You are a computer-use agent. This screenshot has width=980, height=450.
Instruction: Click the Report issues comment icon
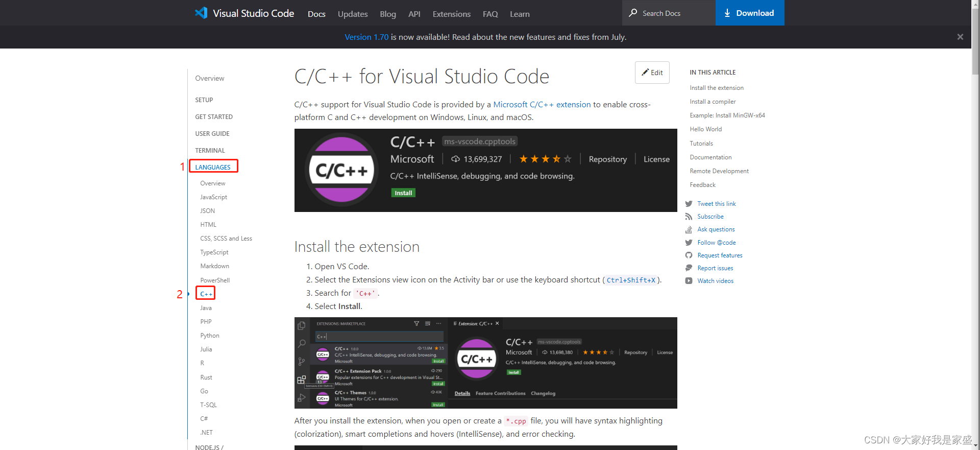point(689,268)
